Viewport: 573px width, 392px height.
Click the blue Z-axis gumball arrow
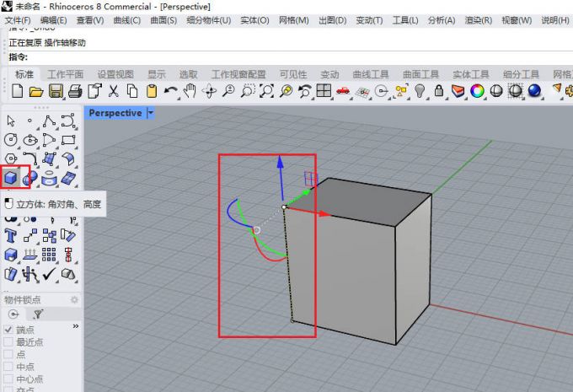[x=281, y=162]
